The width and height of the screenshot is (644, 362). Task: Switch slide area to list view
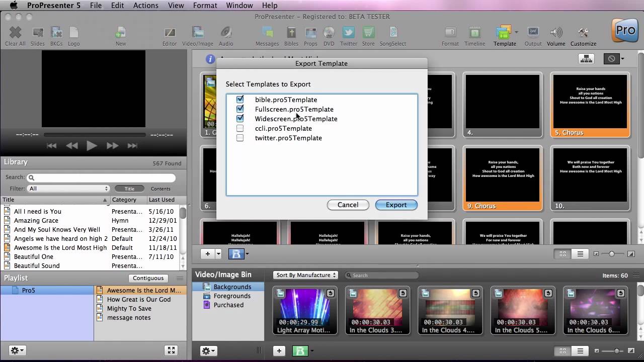(580, 254)
